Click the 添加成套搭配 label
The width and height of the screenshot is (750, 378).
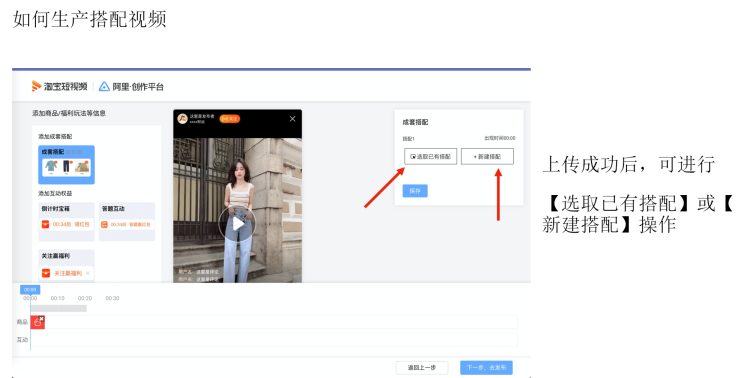pyautogui.click(x=55, y=136)
